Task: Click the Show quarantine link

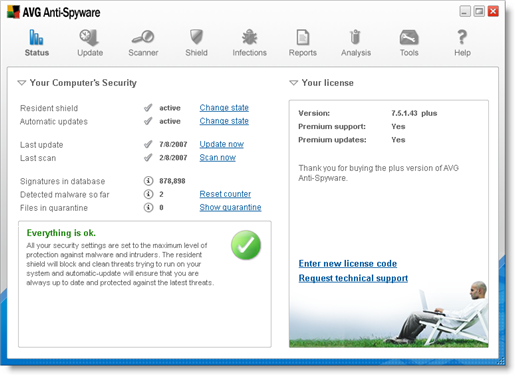Action: pyautogui.click(x=230, y=207)
